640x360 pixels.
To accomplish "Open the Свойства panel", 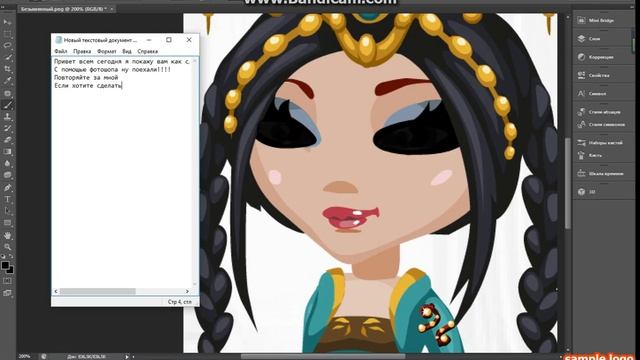I will tap(598, 76).
